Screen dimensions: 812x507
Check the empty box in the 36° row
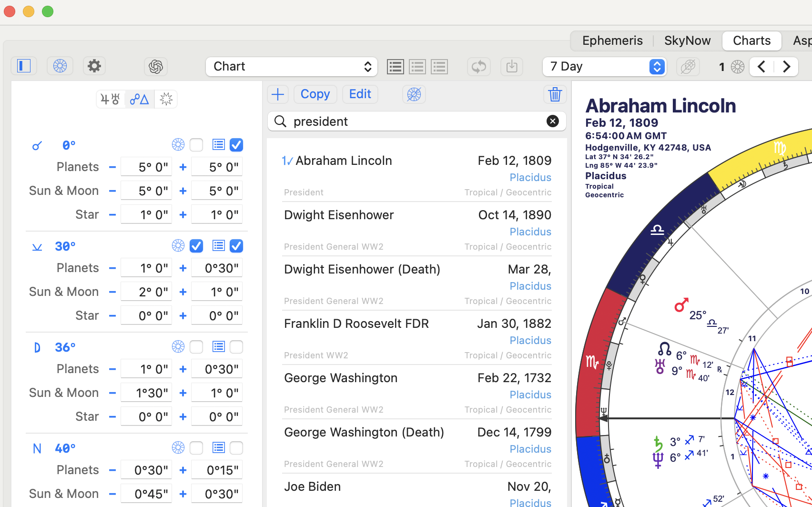(196, 346)
